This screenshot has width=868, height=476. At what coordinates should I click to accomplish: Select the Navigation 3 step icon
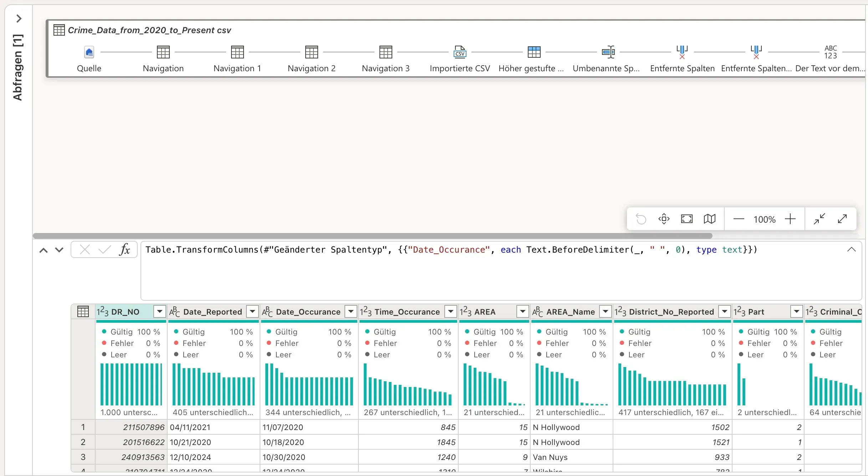pyautogui.click(x=385, y=52)
